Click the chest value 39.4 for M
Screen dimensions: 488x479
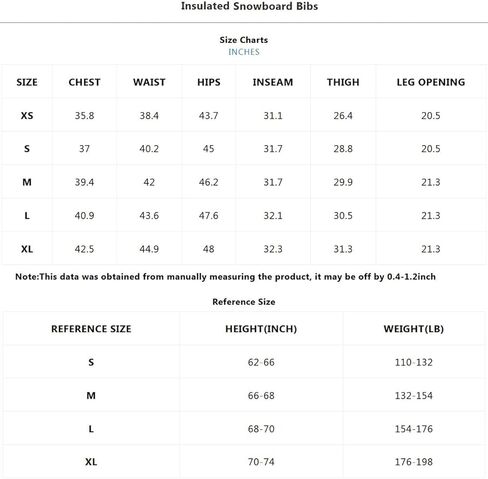pos(84,182)
